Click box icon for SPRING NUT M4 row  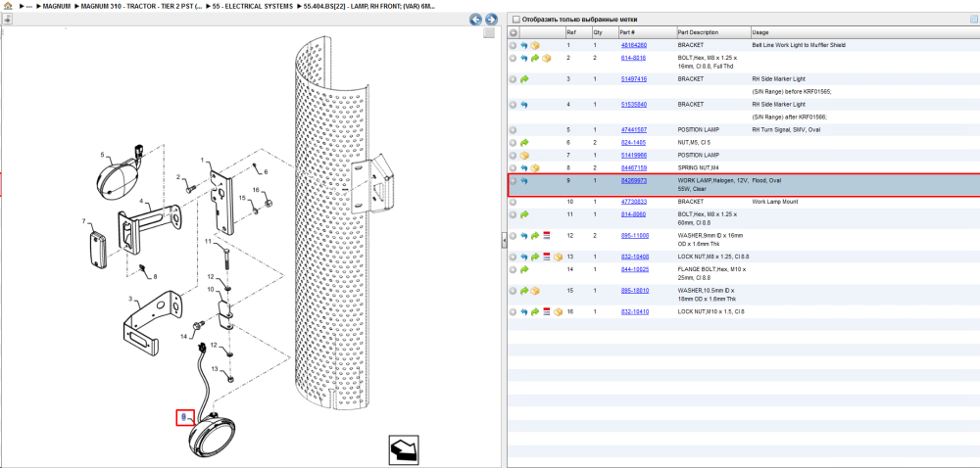535,167
